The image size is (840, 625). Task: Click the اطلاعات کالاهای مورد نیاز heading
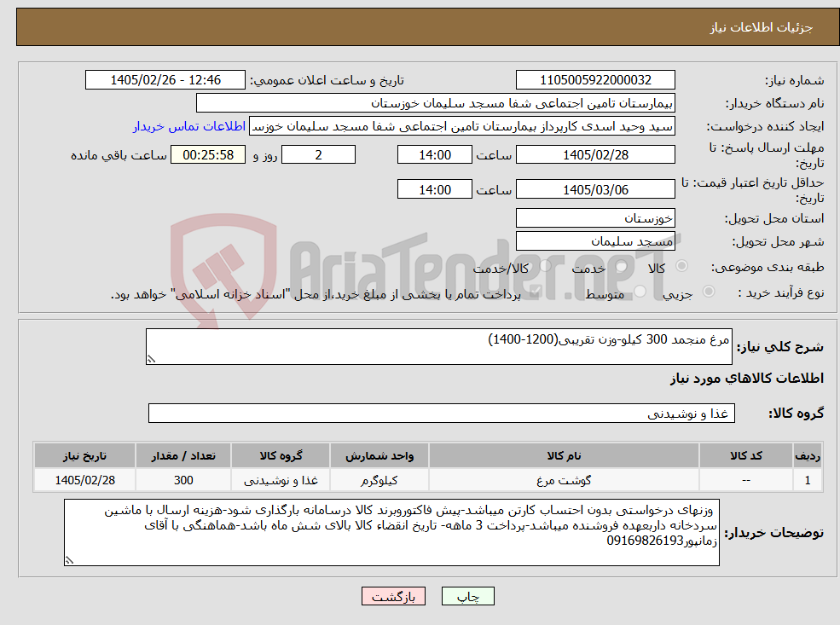click(x=747, y=379)
